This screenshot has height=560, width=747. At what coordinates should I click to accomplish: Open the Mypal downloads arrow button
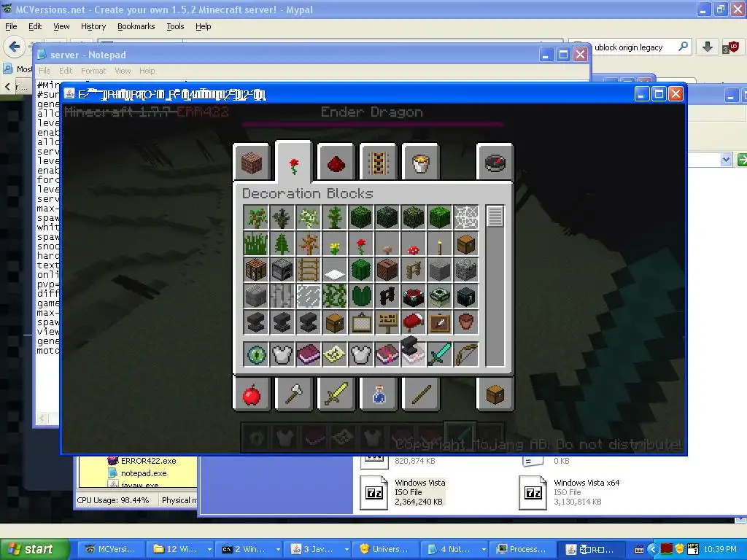point(707,47)
